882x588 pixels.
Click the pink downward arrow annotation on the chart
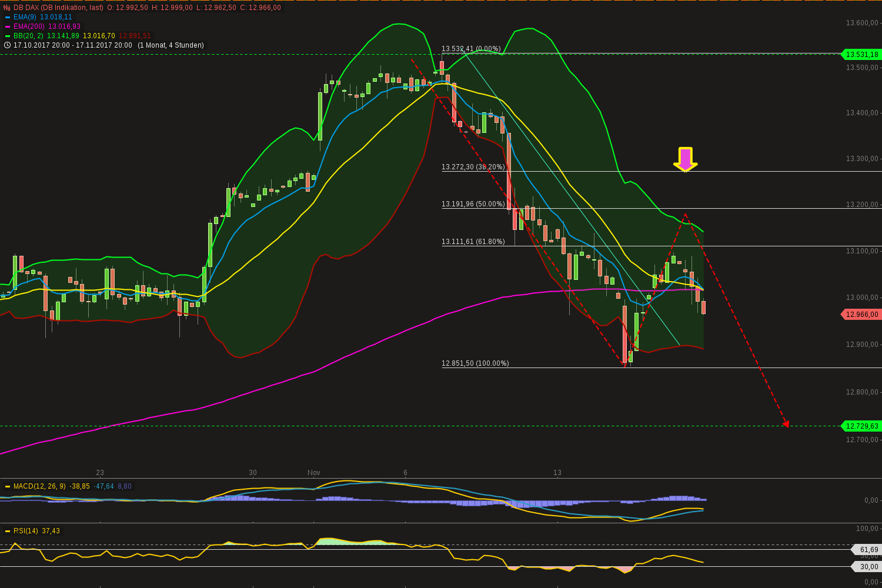pyautogui.click(x=686, y=159)
